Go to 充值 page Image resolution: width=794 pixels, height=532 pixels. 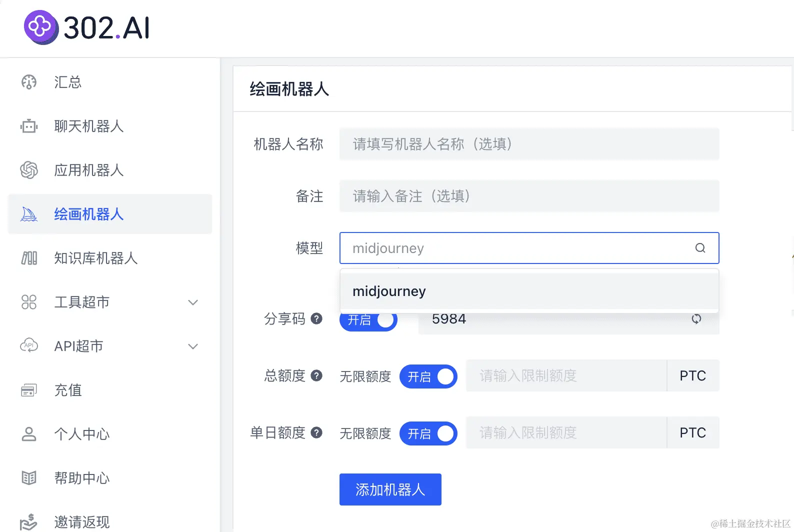pos(110,390)
